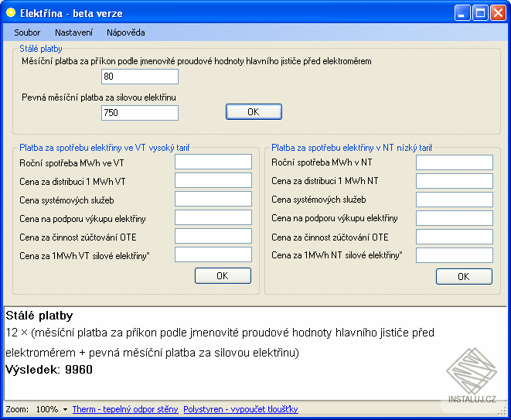Confirm Stálé platby with OK button
Image resolution: width=511 pixels, height=420 pixels.
coord(254,112)
